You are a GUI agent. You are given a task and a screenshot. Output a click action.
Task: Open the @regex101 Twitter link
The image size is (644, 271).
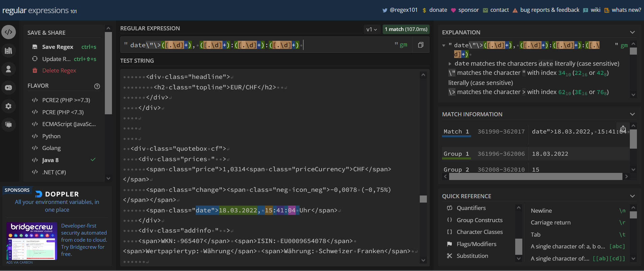404,10
